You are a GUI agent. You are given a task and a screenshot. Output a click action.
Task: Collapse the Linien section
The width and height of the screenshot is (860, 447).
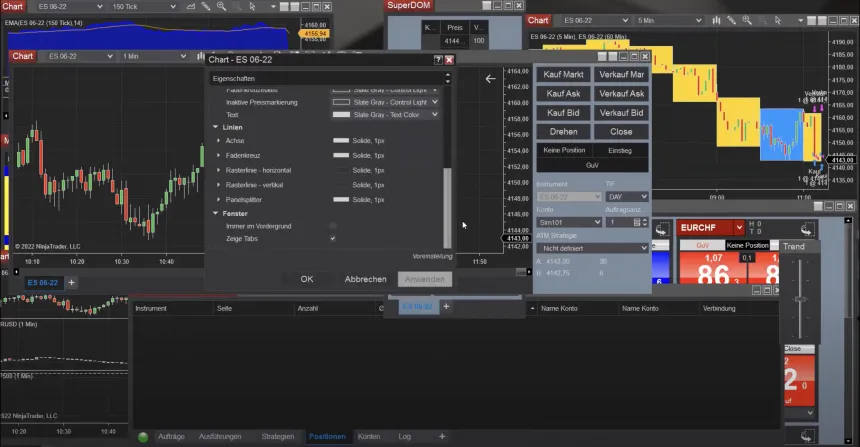point(215,128)
